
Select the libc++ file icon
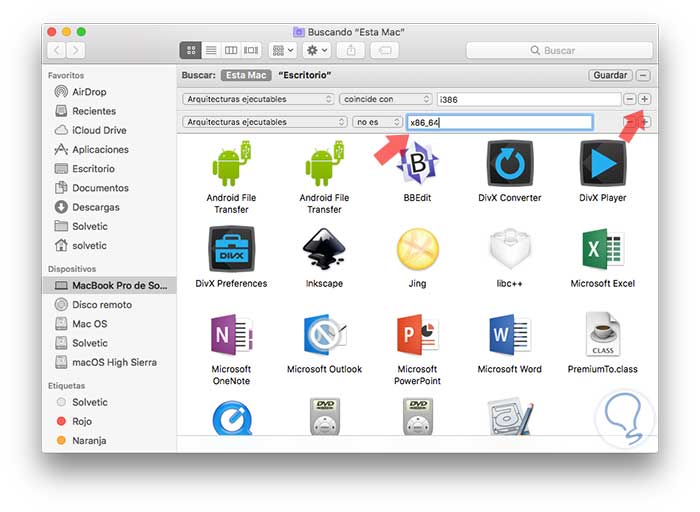pos(510,249)
